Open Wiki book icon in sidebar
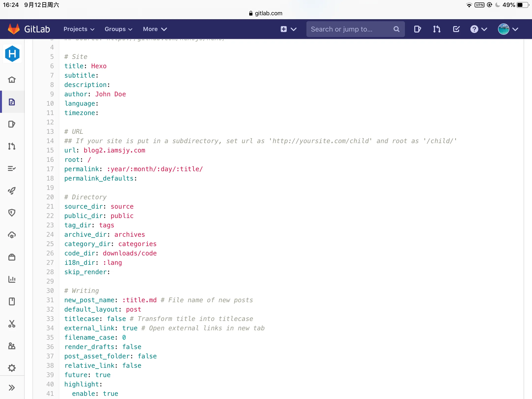 pyautogui.click(x=12, y=301)
